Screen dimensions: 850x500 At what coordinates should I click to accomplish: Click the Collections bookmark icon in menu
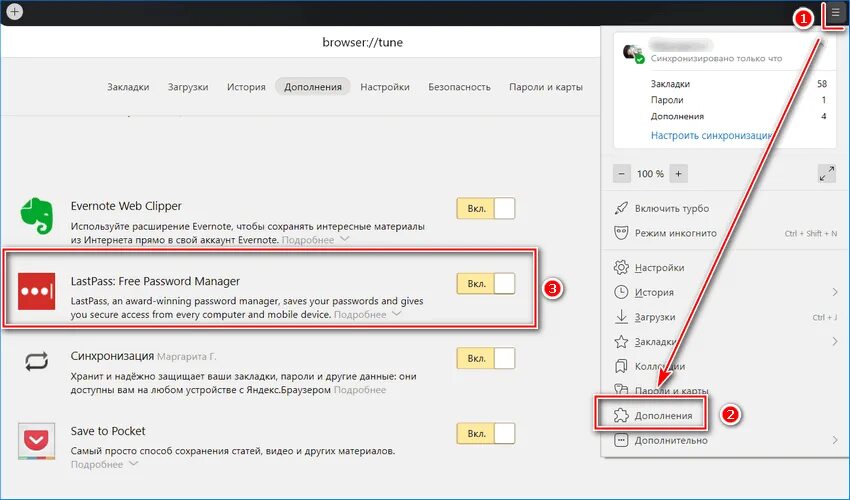coord(621,367)
